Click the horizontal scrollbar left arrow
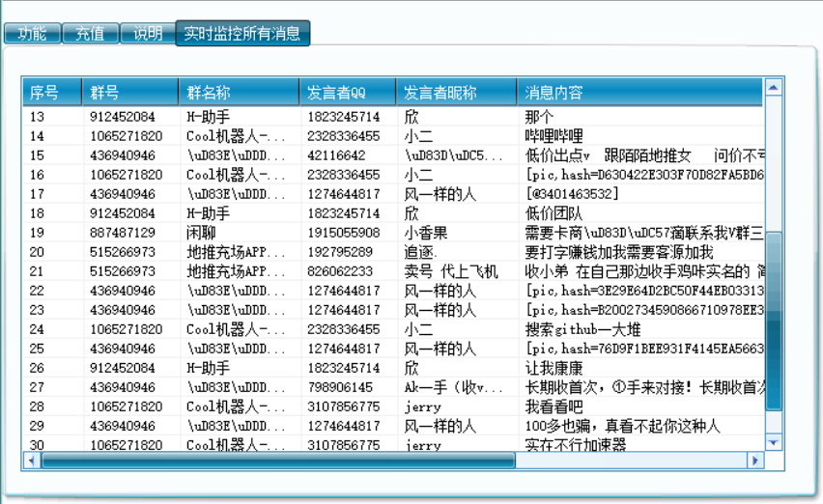This screenshot has width=823, height=504. click(x=31, y=461)
